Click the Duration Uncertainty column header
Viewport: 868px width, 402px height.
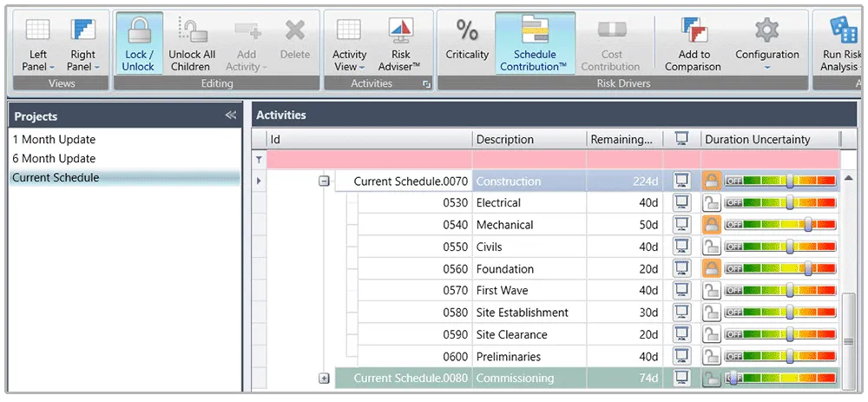point(770,140)
